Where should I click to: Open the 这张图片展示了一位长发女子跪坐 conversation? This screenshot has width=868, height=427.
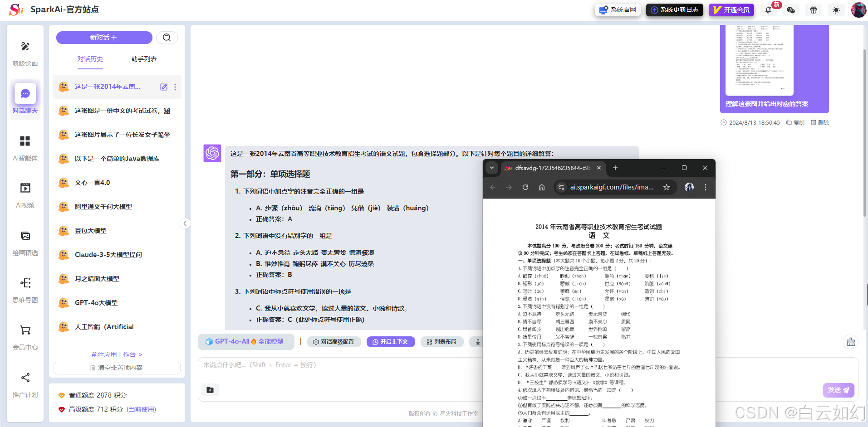tap(117, 135)
